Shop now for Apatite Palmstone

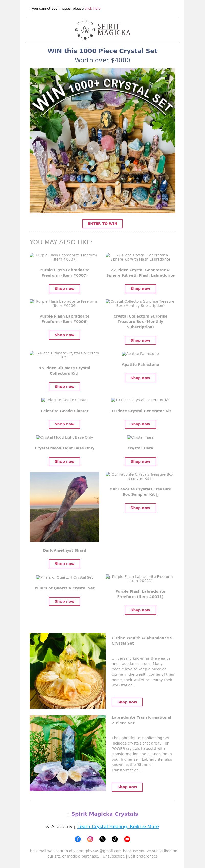click(140, 378)
